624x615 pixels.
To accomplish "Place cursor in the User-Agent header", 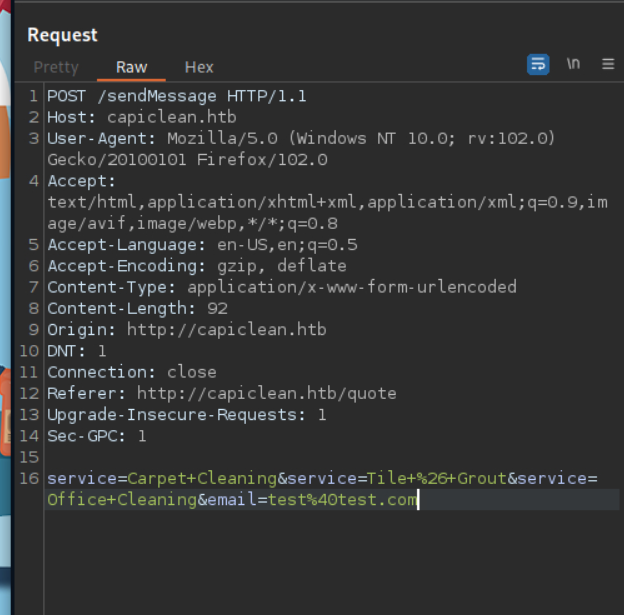I will (x=300, y=139).
